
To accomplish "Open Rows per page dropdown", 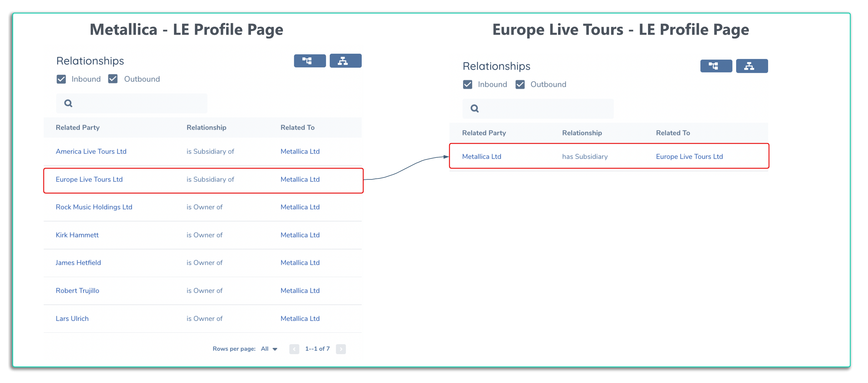I will (x=269, y=349).
